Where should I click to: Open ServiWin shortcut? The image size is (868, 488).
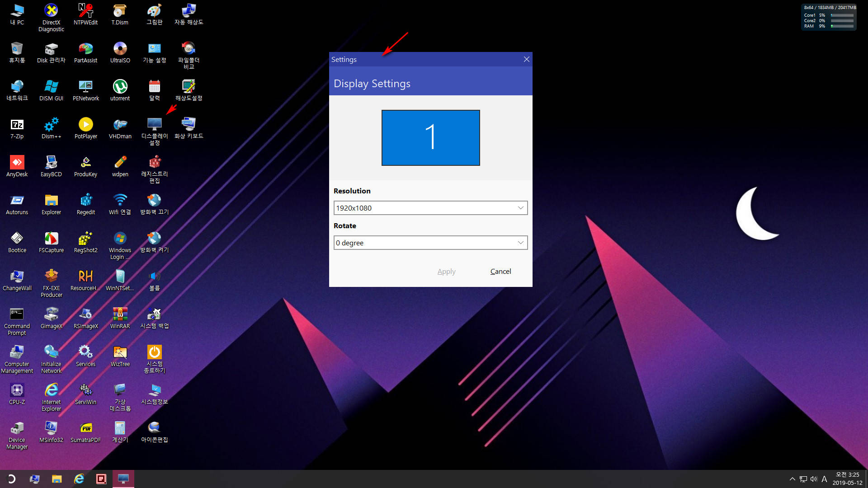click(x=85, y=394)
